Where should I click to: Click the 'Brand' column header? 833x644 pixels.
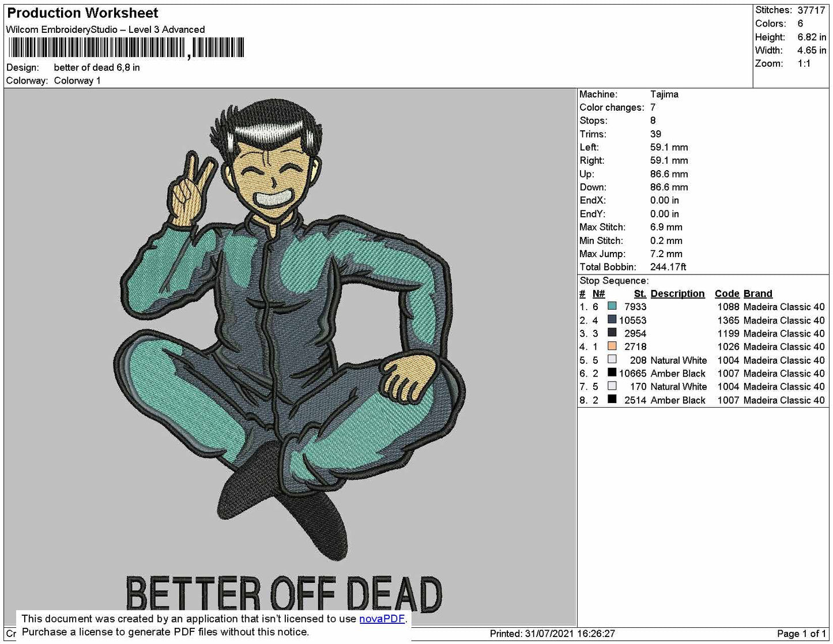point(757,293)
